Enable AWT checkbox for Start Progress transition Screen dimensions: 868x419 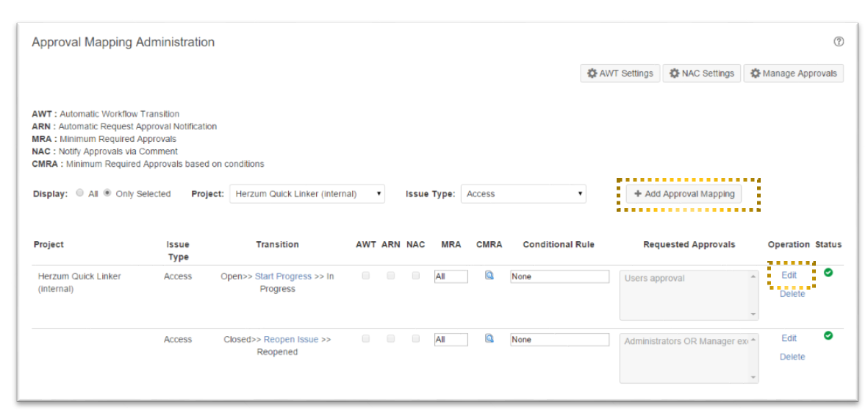coord(366,276)
